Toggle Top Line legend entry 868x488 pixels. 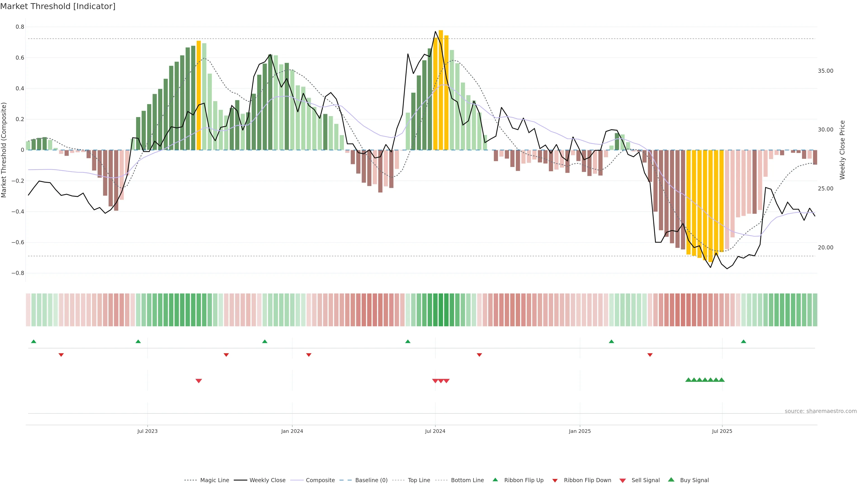(419, 480)
